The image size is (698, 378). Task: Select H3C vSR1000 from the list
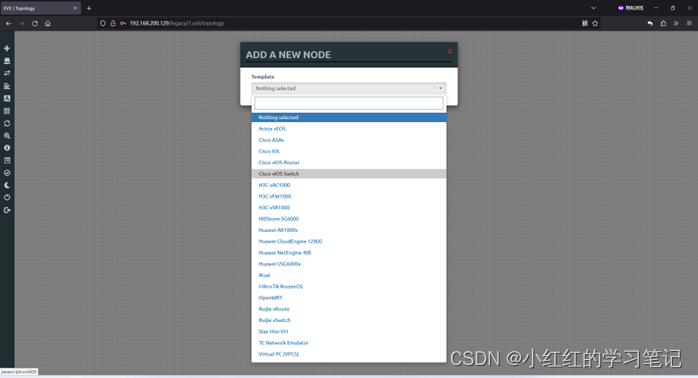pos(349,207)
